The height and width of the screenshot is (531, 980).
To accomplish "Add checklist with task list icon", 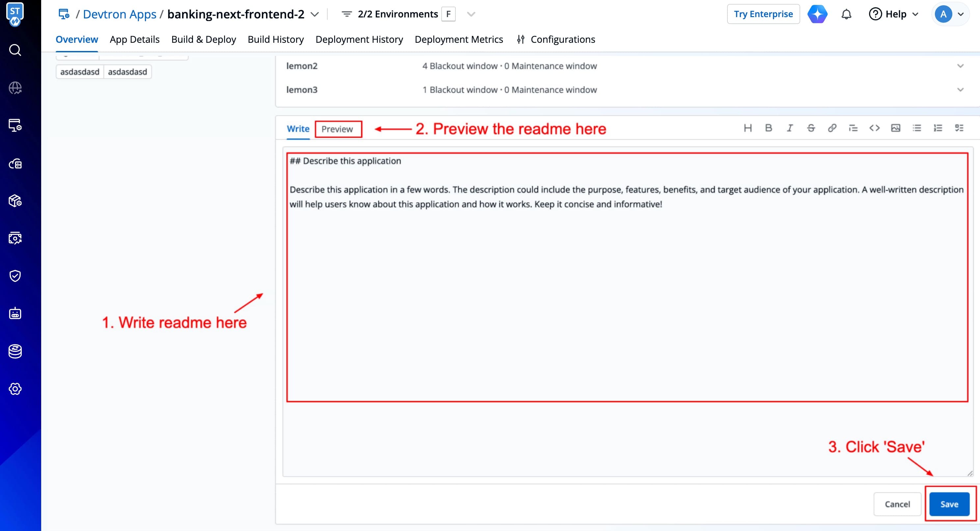I will tap(959, 128).
